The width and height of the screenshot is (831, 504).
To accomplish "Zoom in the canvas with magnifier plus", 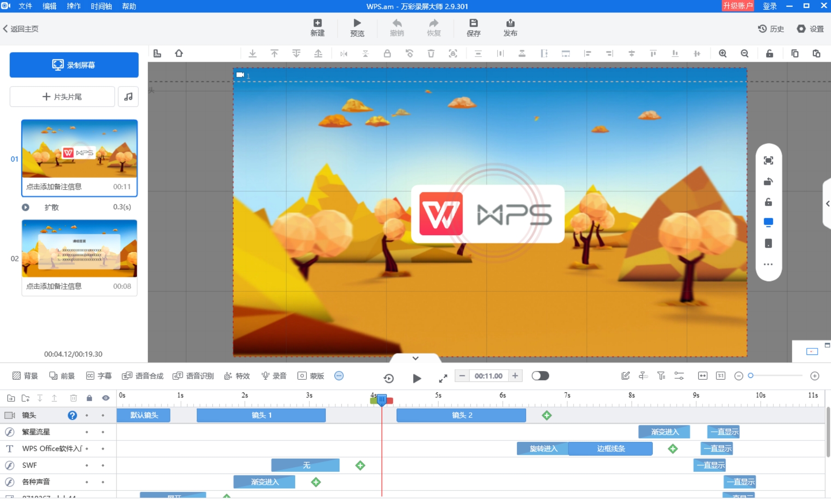I will 723,53.
